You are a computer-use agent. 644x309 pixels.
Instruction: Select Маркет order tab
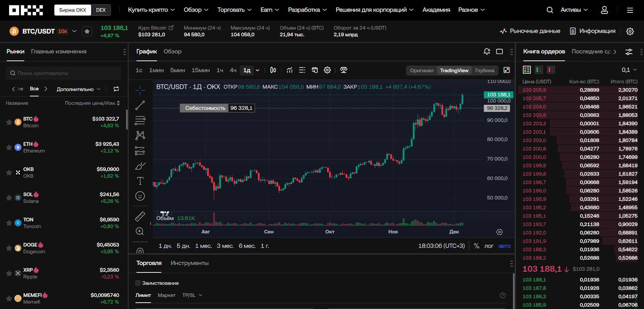[x=166, y=295]
